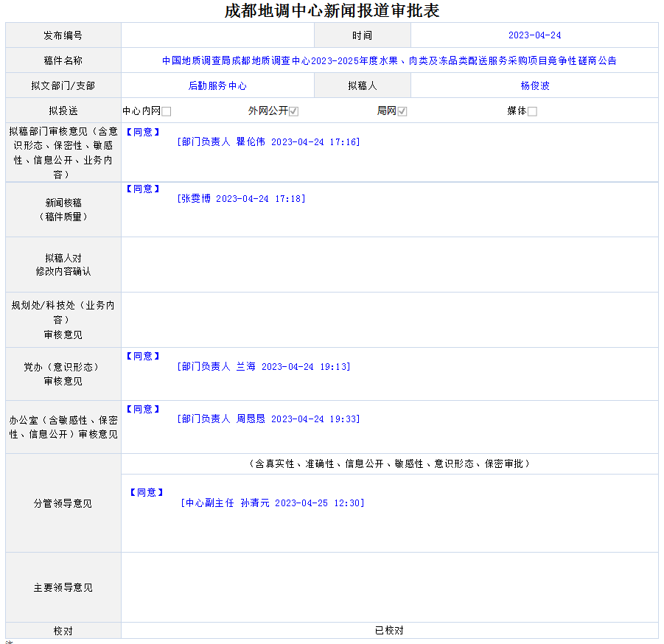Click the 拟投送 label cell
This screenshot has width=664, height=644.
(63, 111)
